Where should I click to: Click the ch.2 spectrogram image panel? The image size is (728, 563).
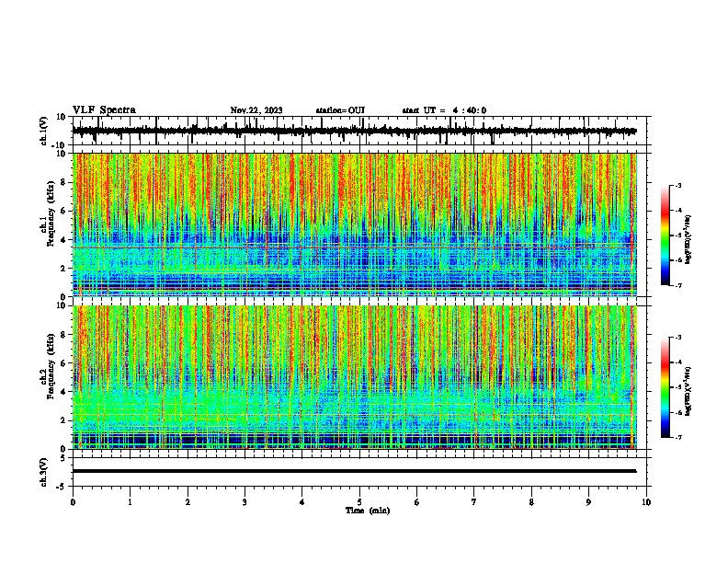(355, 377)
